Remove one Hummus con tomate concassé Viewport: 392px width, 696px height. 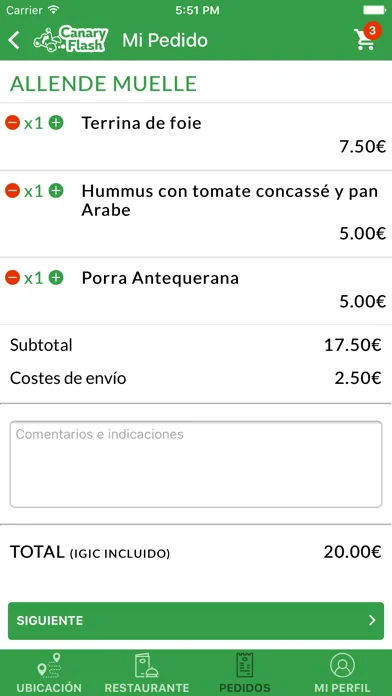(x=12, y=191)
